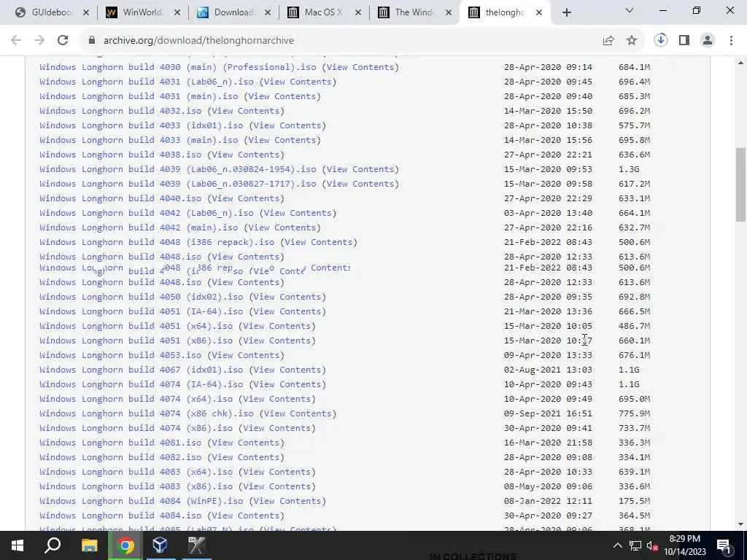This screenshot has height=560, width=747.
Task: View Contents of build 4067 (idx01).iso
Action: pos(287,370)
